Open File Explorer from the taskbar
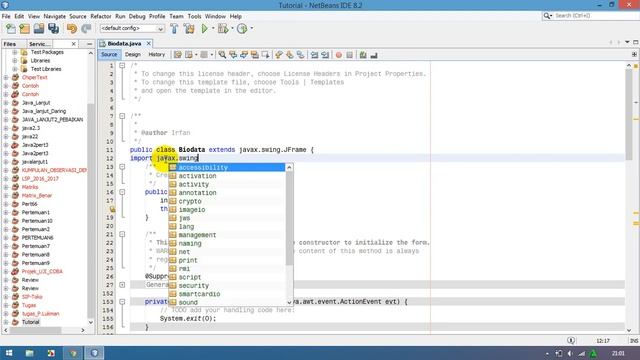This screenshot has height=360, width=640. [x=29, y=353]
